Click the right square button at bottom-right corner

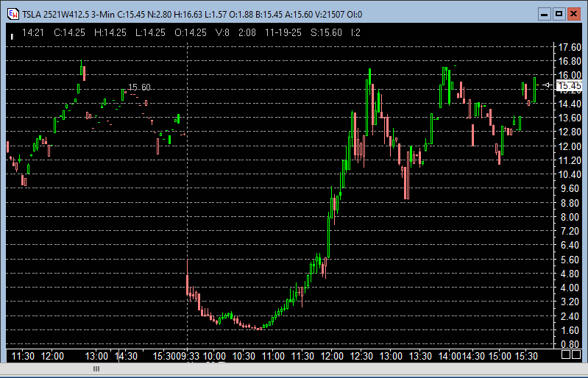click(x=578, y=354)
